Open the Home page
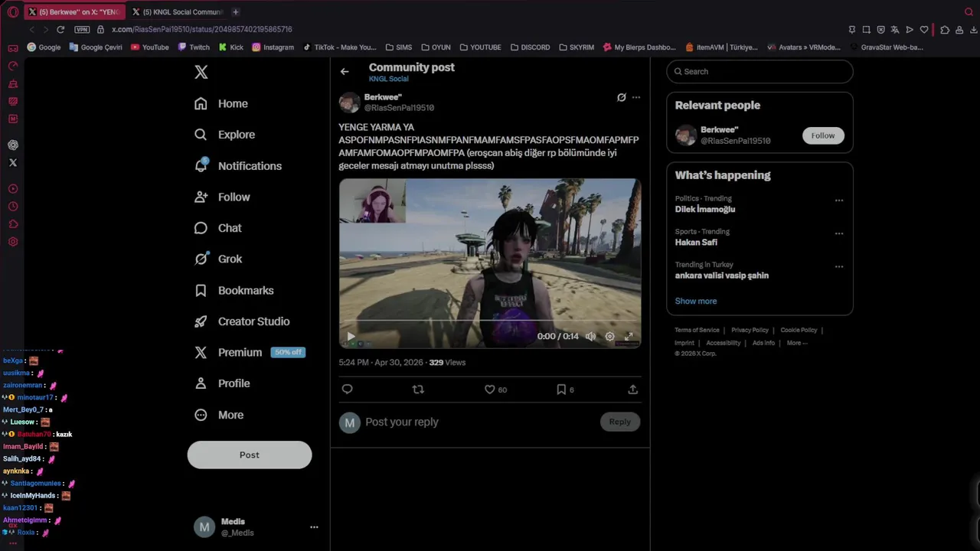 [221, 103]
